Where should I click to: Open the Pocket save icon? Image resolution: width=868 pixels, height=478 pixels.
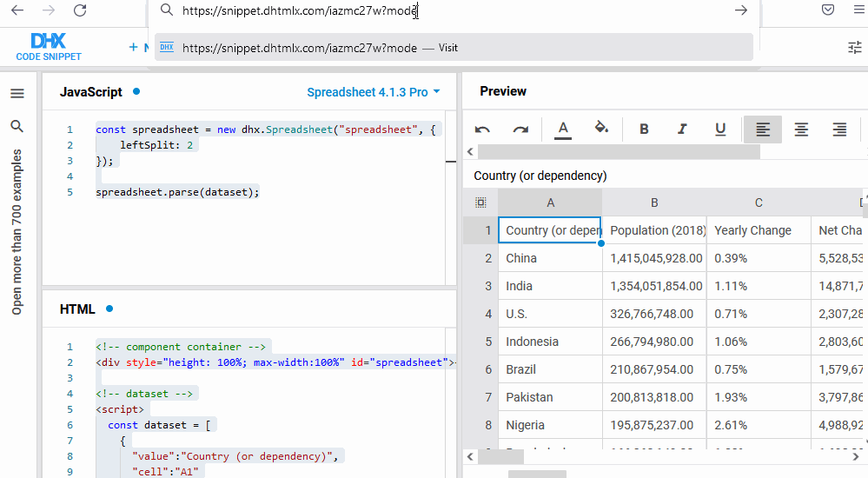pos(827,10)
